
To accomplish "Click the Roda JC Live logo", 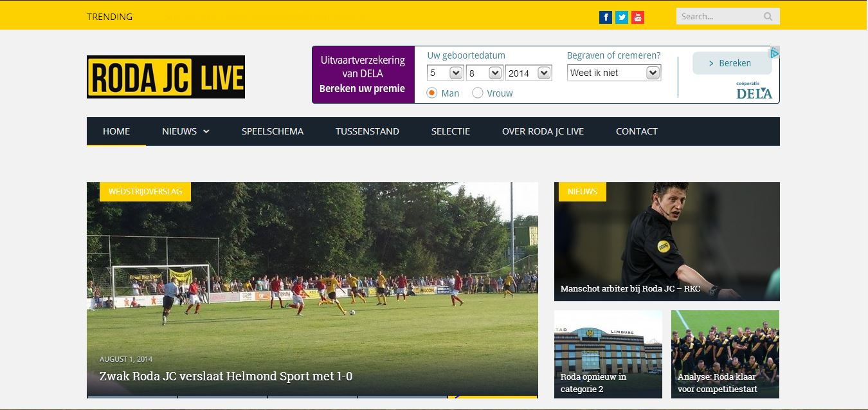I will click(x=166, y=77).
